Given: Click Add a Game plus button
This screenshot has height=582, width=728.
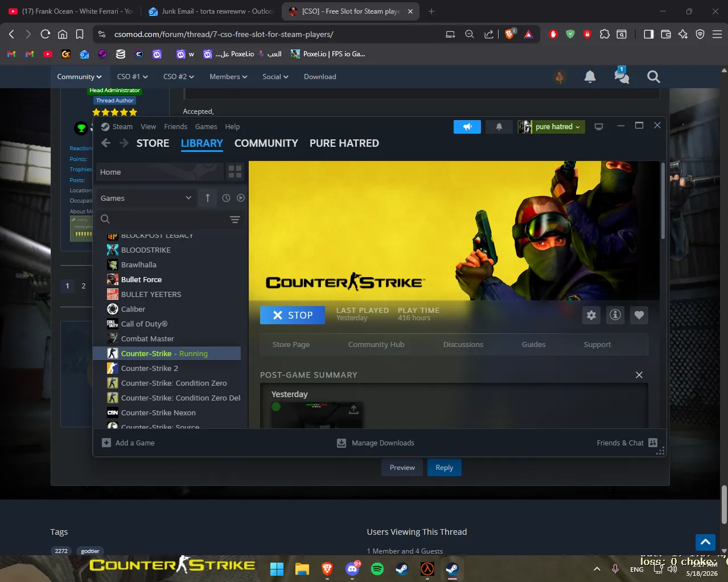Looking at the screenshot, I should (128, 443).
